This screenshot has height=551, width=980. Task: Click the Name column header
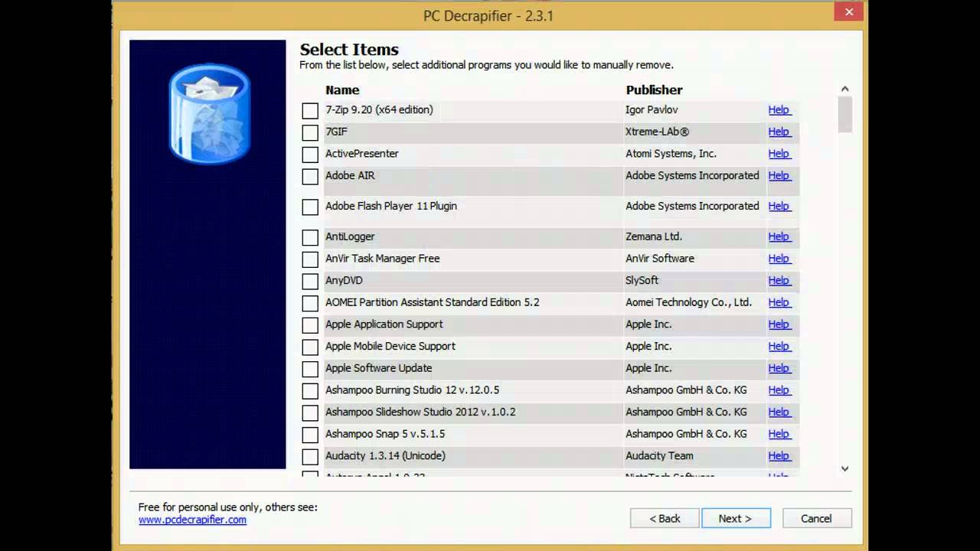[x=342, y=90]
